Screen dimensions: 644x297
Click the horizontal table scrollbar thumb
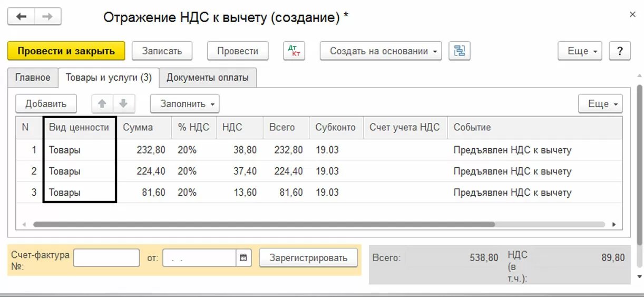point(264,224)
